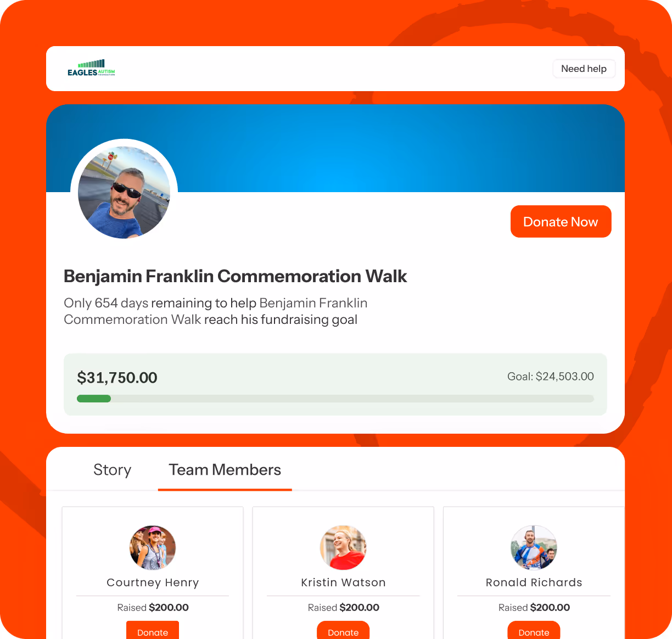Click the Donate Now button
This screenshot has width=672, height=639.
pyautogui.click(x=561, y=222)
